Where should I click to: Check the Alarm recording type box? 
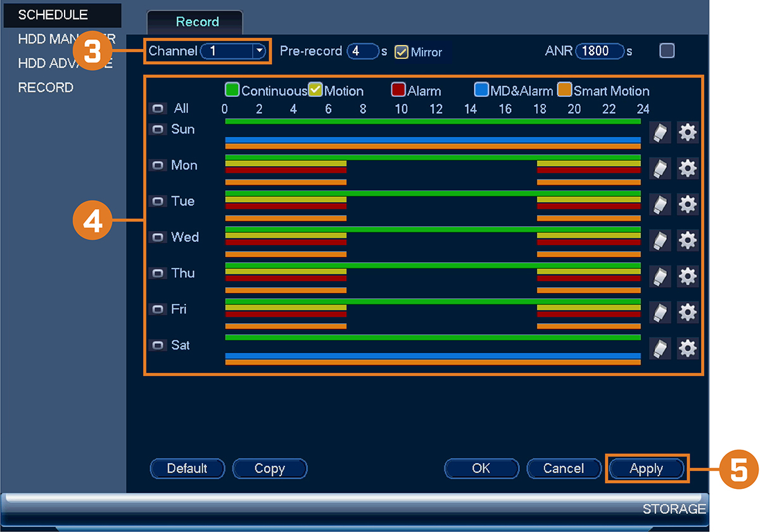tap(398, 90)
